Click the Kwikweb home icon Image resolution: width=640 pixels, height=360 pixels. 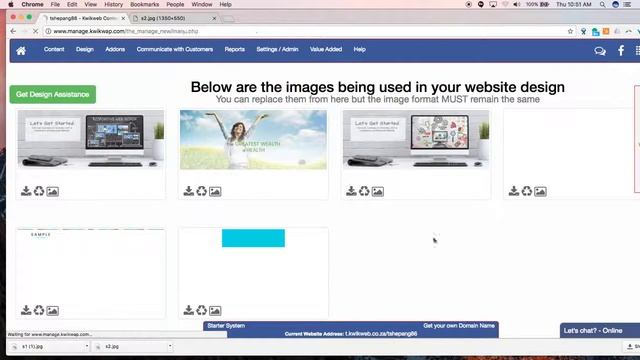pos(21,50)
